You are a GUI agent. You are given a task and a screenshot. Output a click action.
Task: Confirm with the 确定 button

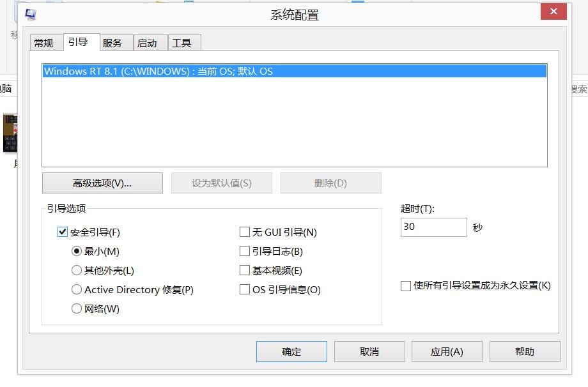[291, 351]
